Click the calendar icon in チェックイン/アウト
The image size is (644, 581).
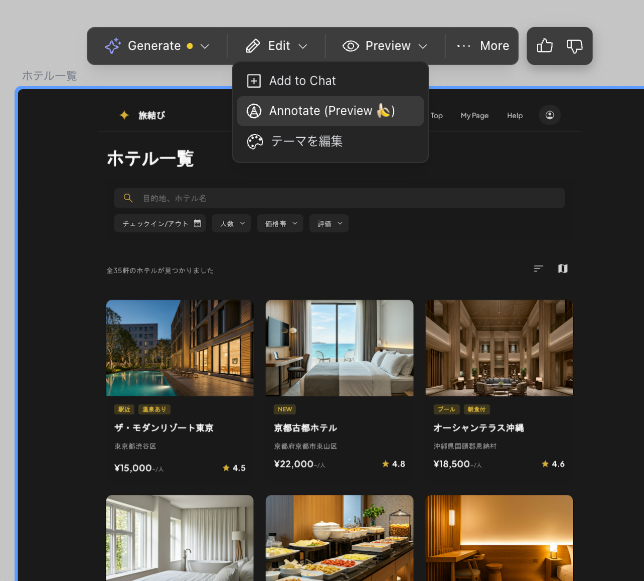(198, 224)
